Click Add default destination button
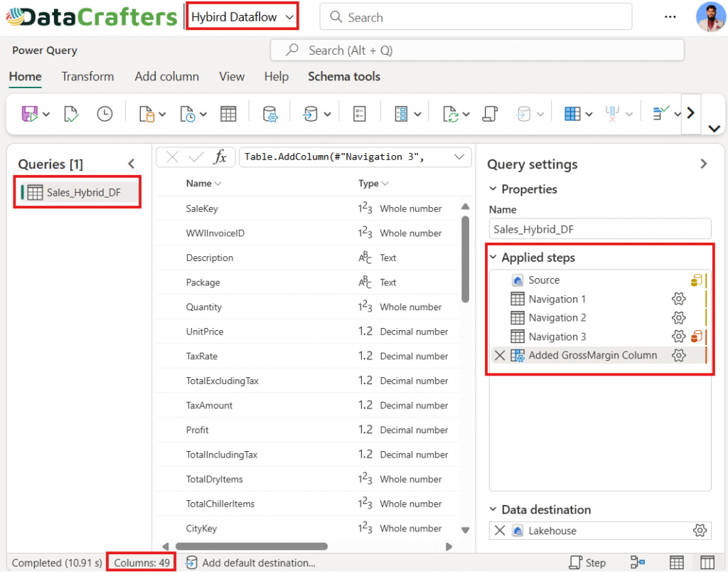 click(250, 563)
